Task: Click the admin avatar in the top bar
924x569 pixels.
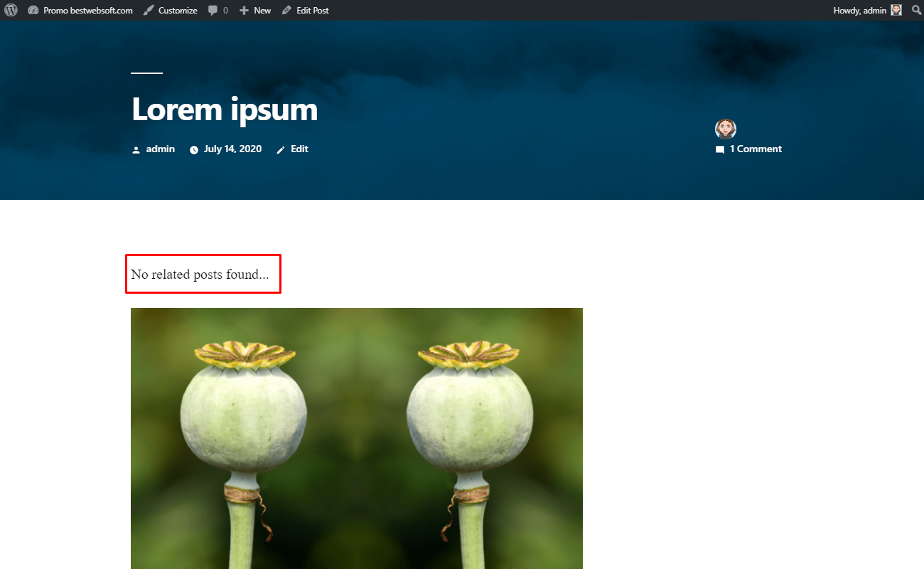Action: pos(896,10)
